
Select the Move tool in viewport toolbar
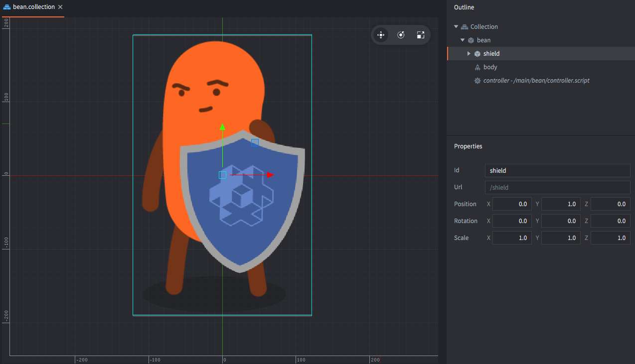point(381,35)
